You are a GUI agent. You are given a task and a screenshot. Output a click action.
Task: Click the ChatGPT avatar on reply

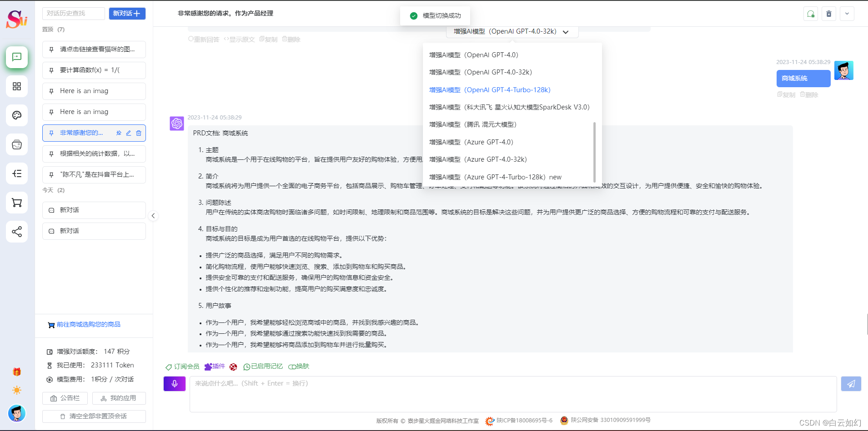[177, 124]
